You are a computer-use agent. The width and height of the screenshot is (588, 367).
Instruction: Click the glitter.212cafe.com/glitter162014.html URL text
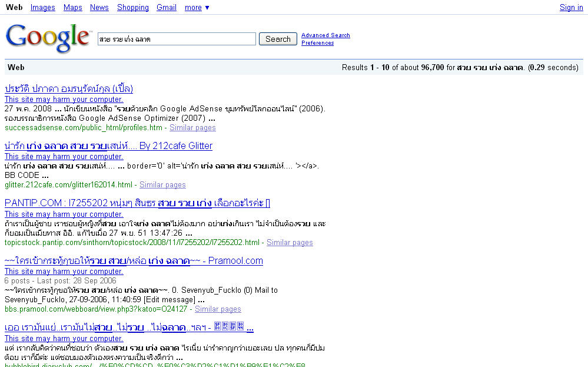[68, 184]
